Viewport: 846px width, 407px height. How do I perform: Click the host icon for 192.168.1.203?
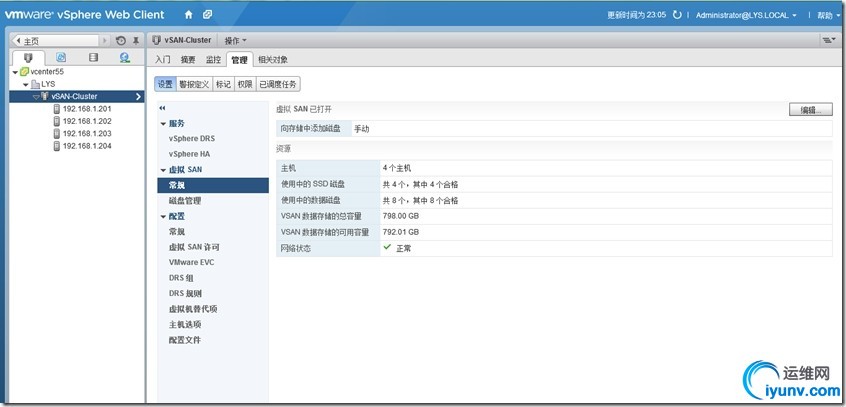pyautogui.click(x=57, y=133)
